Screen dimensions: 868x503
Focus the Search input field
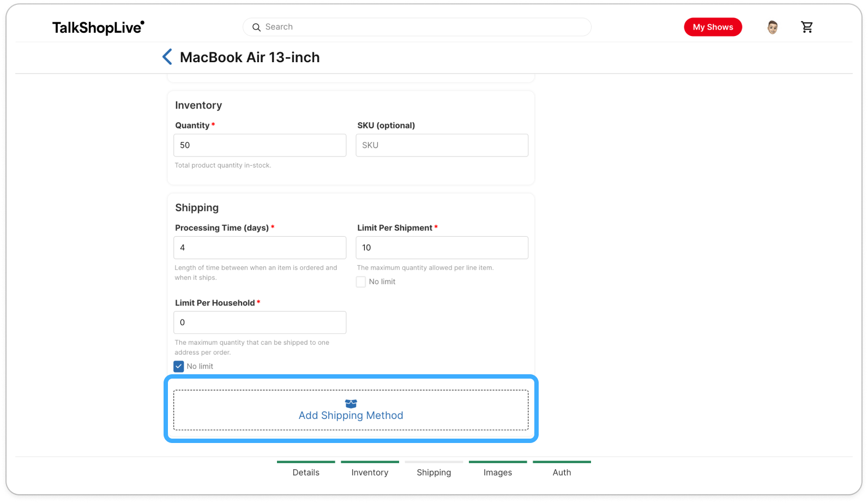(417, 27)
